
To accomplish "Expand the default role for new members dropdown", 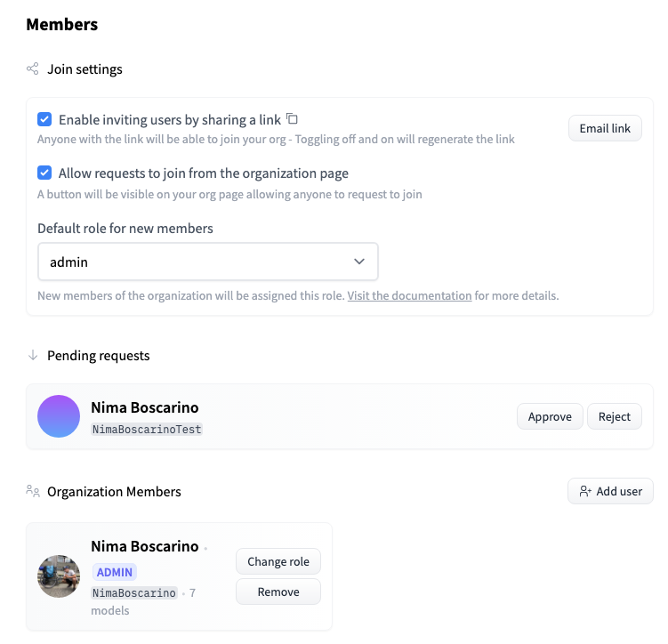I will pos(208,262).
